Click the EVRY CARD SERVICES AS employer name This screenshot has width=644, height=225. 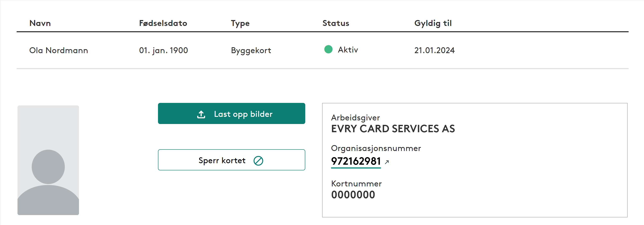[x=393, y=129]
